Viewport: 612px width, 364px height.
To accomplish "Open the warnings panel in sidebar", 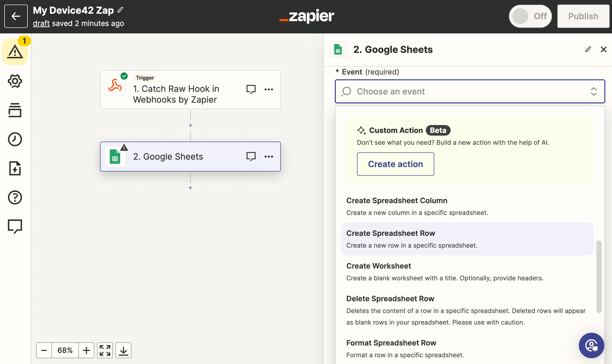I will pos(15,52).
